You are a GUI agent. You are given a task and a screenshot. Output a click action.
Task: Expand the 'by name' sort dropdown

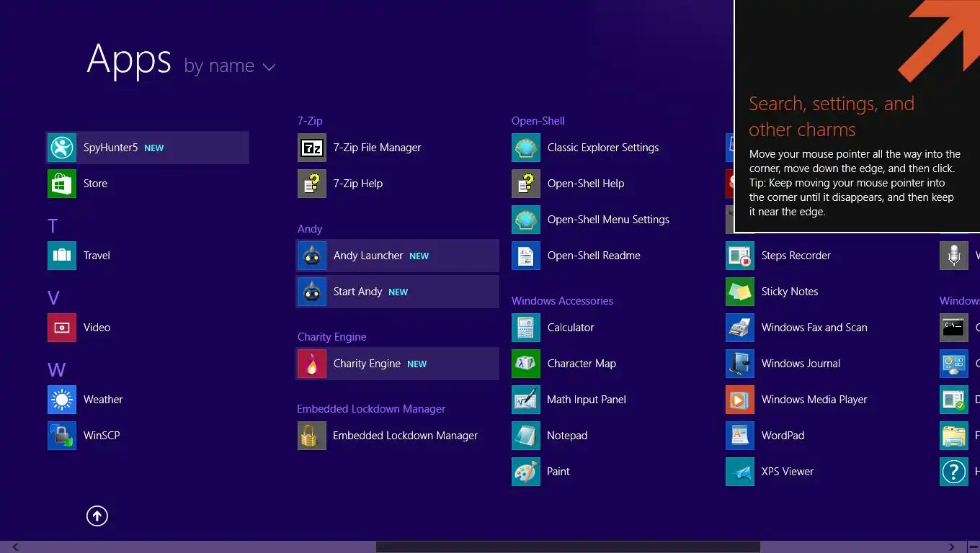[x=230, y=66]
